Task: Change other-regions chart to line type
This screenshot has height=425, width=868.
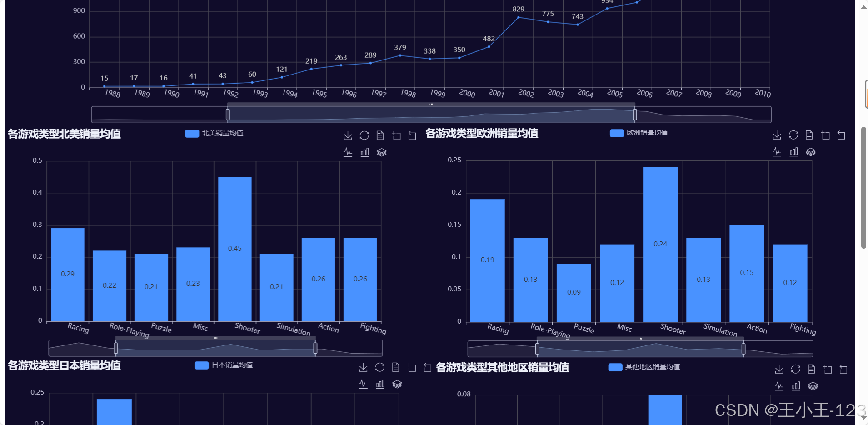Action: pyautogui.click(x=779, y=386)
